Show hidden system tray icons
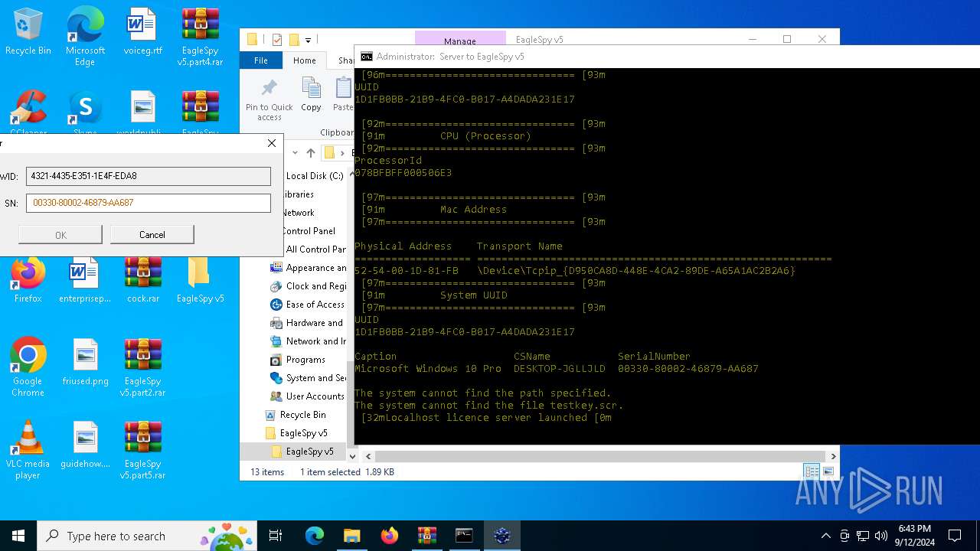 pyautogui.click(x=825, y=536)
